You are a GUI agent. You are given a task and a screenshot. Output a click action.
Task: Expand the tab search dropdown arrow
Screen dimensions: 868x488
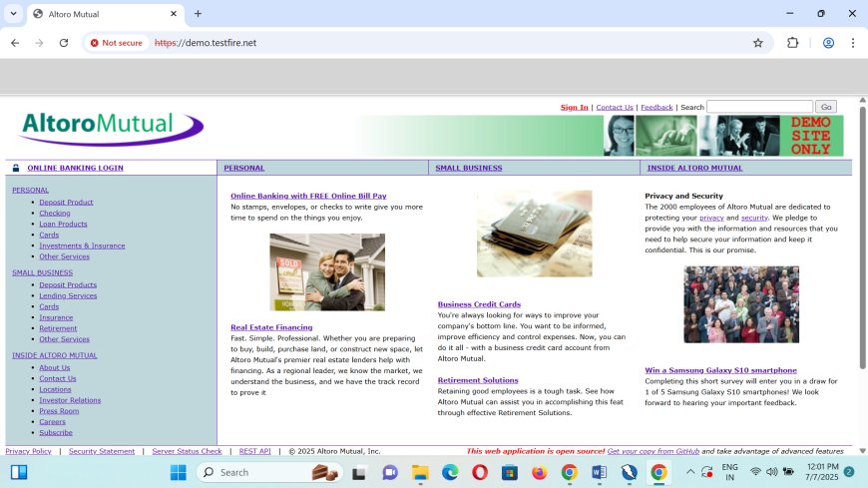pos(14,14)
